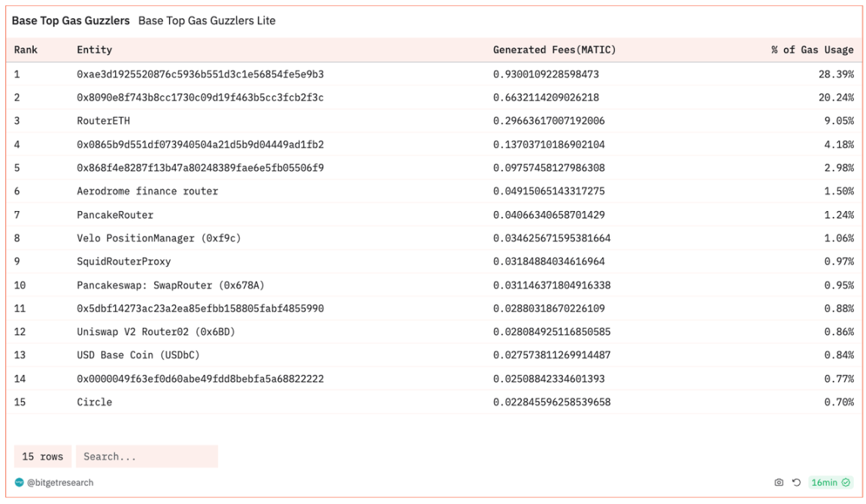Click the PancakeRouter entity cell
This screenshot has width=866, height=504.
pyautogui.click(x=115, y=215)
